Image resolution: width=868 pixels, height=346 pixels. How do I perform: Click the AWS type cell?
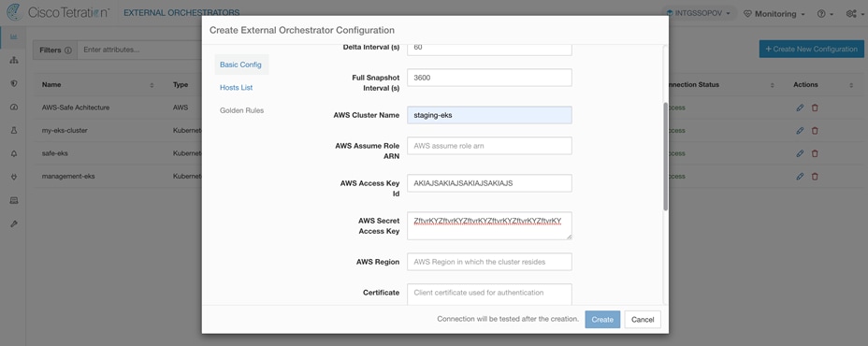pyautogui.click(x=181, y=108)
